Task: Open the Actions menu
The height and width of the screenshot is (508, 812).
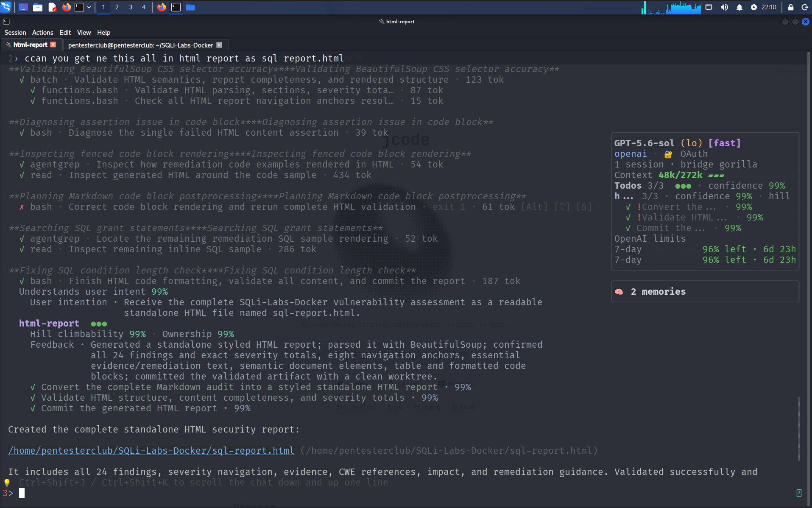Action: click(x=43, y=33)
